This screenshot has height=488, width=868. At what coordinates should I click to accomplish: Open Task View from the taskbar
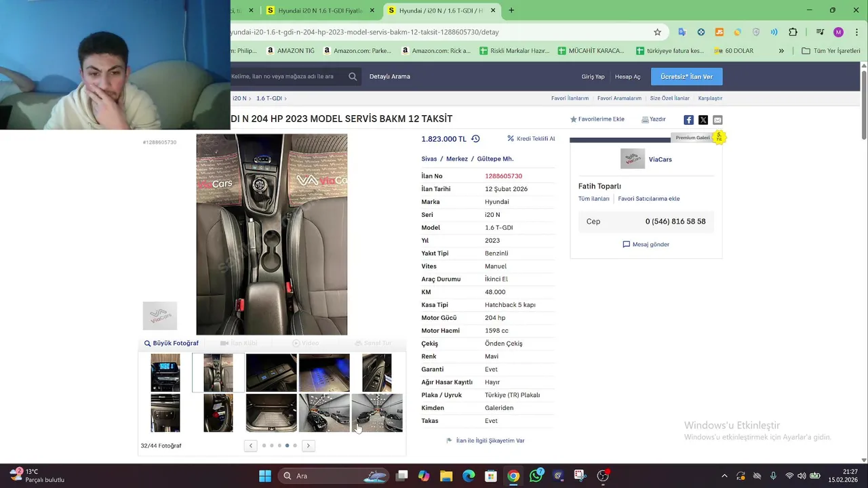(x=402, y=476)
